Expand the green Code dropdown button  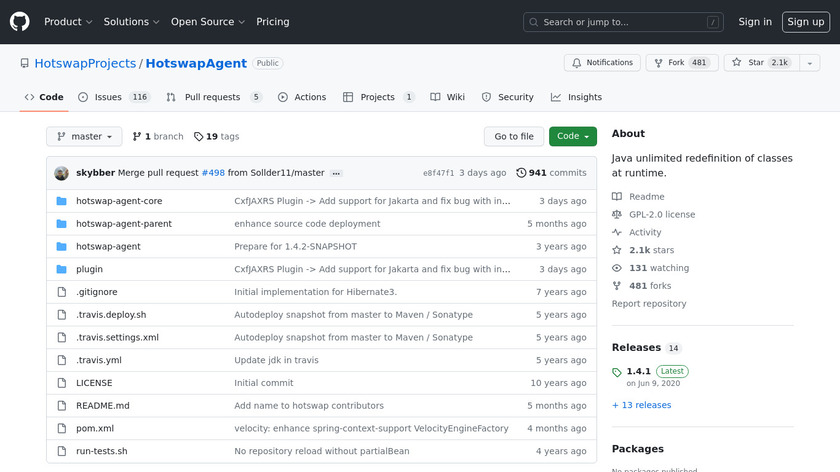pyautogui.click(x=572, y=137)
